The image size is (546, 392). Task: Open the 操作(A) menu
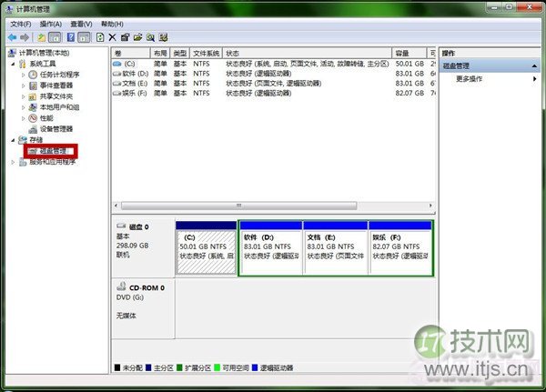pyautogui.click(x=51, y=24)
